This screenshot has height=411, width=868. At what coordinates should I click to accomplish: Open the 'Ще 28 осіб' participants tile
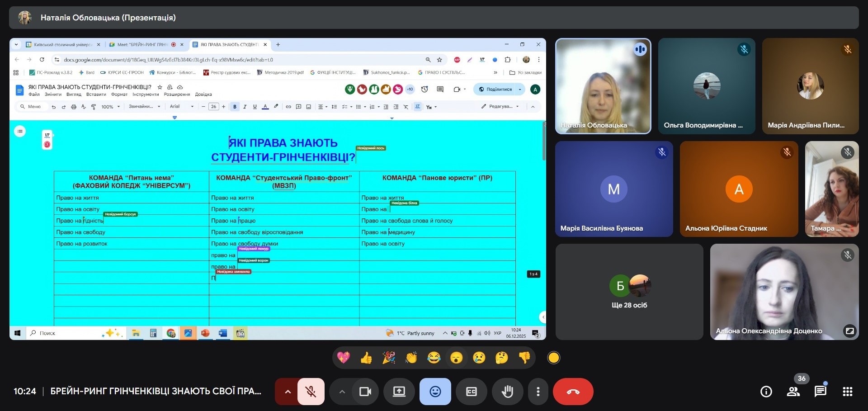coord(629,292)
